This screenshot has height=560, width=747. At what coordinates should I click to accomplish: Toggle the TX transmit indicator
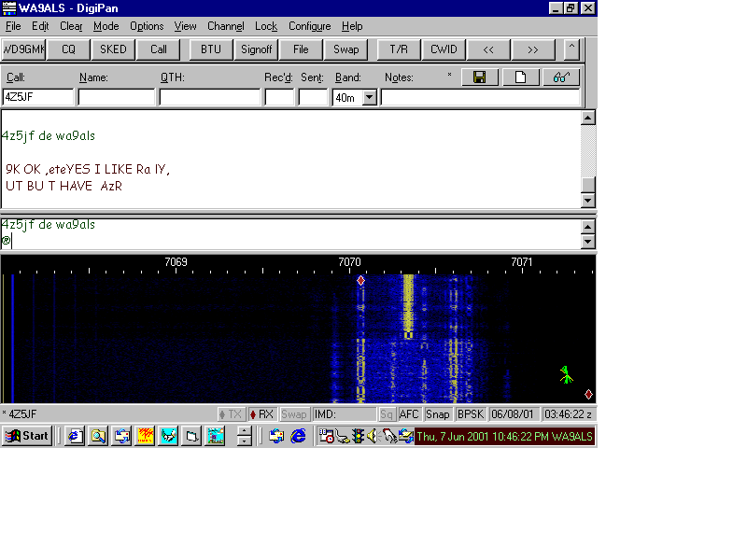231,414
